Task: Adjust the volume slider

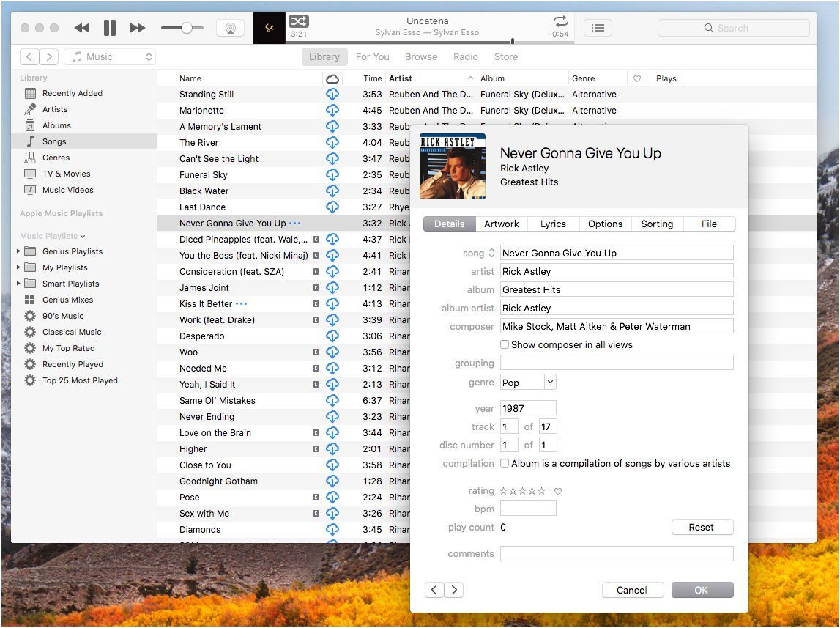Action: click(x=187, y=27)
